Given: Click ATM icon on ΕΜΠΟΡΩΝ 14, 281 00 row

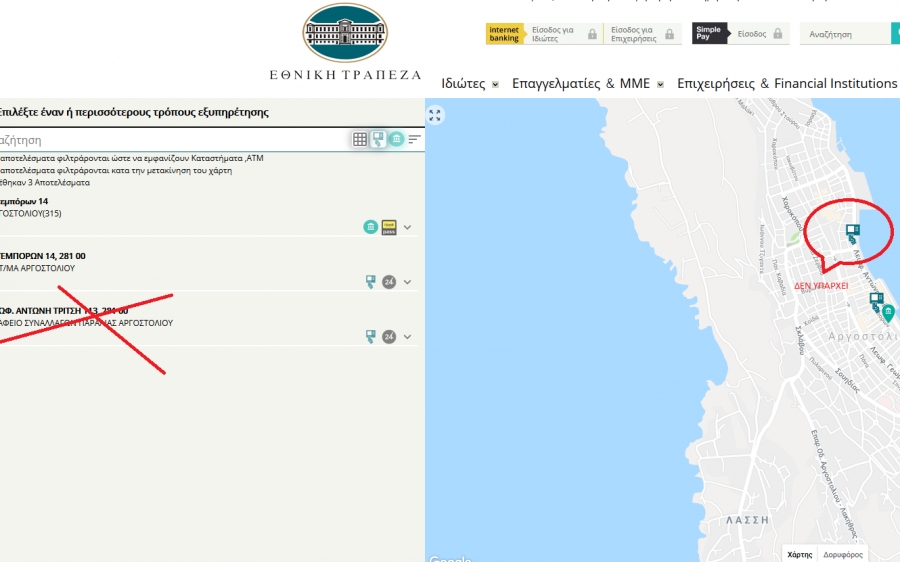Looking at the screenshot, I should pos(371,282).
